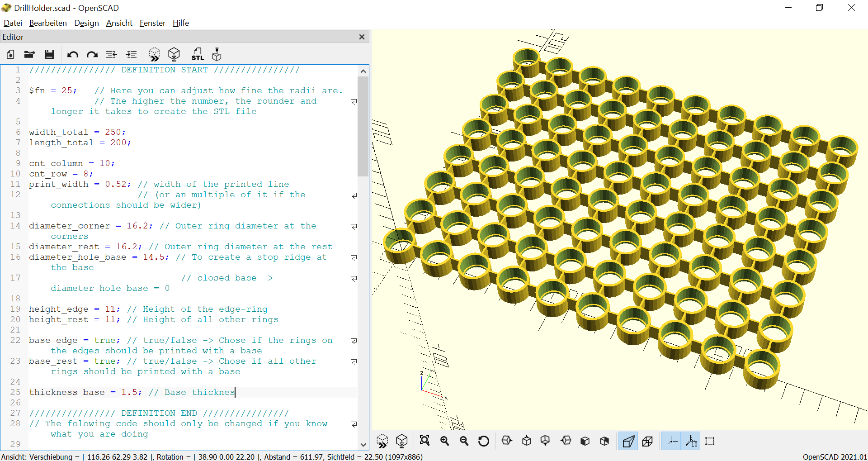
Task: Open a file with the folder icon
Action: click(30, 55)
